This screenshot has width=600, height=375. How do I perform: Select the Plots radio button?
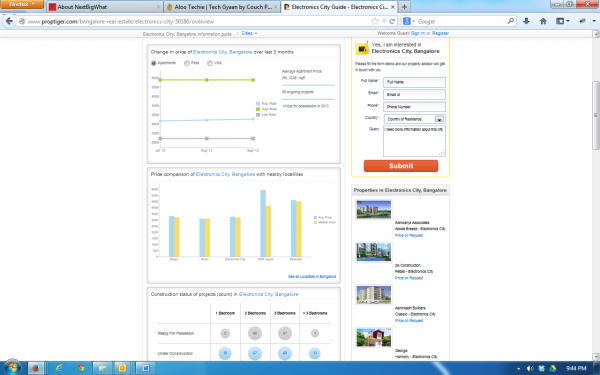(187, 63)
